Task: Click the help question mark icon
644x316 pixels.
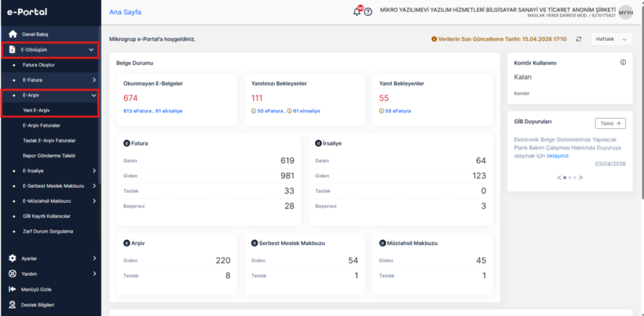Action: pos(368,13)
